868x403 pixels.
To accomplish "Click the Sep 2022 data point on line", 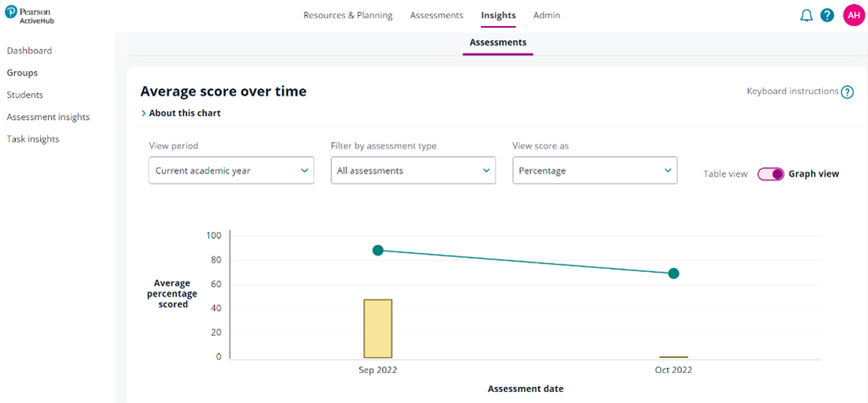I will coord(378,250).
